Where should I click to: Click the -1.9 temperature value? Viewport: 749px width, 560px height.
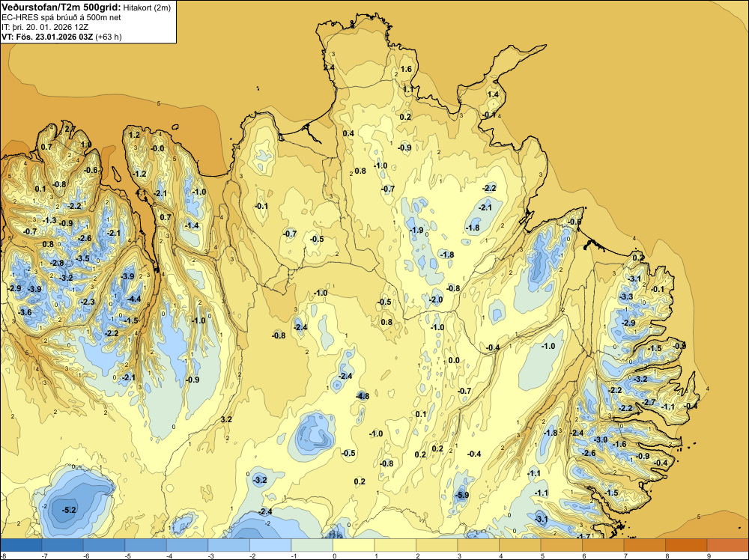pos(416,230)
